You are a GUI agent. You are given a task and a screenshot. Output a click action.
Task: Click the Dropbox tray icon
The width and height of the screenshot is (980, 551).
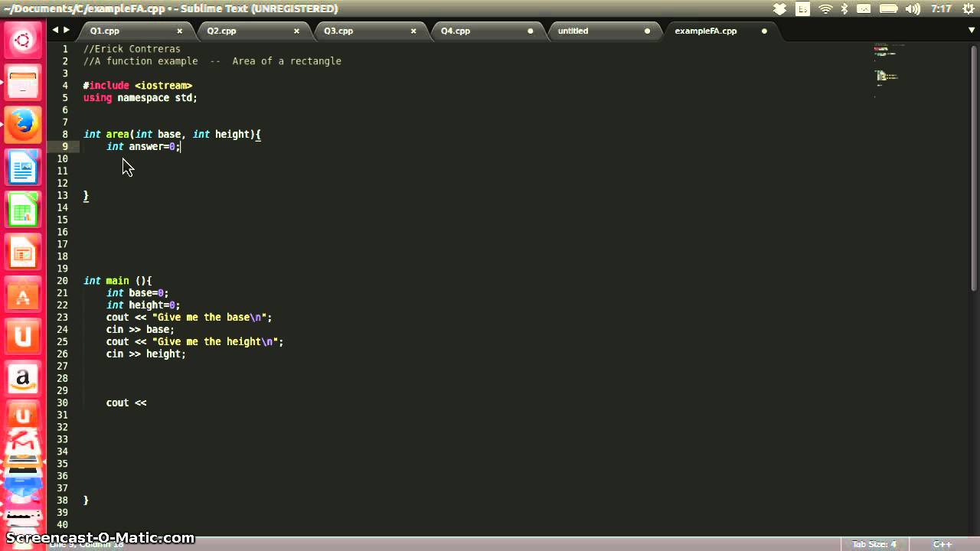(x=779, y=9)
